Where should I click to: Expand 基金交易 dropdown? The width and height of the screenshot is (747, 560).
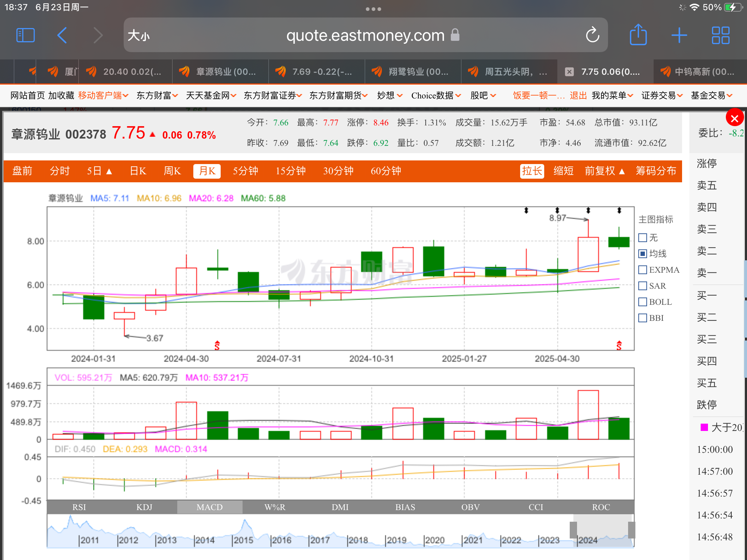tap(712, 96)
